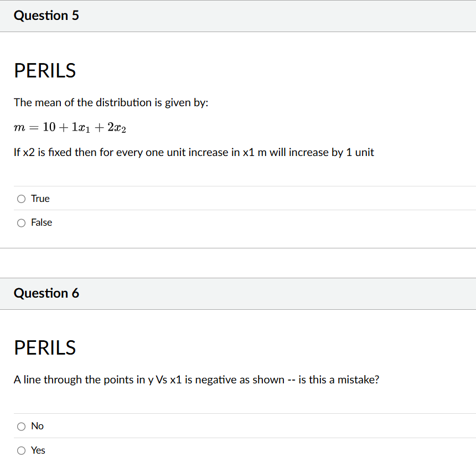Select the False radio button for Question 5
The height and width of the screenshot is (473, 476).
click(20, 222)
